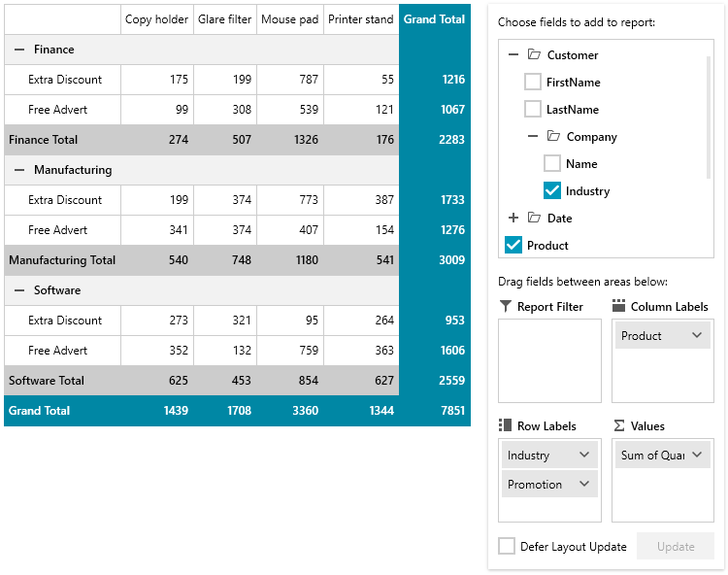728x575 pixels.
Task: Click the Printer stand grand total 1344
Action: coord(381,411)
